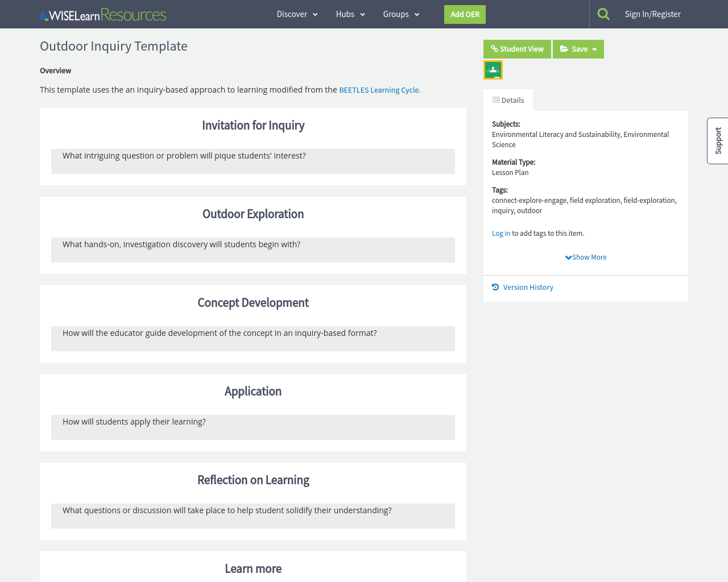
Task: Open the Discover dropdown menu
Action: pyautogui.click(x=297, y=14)
